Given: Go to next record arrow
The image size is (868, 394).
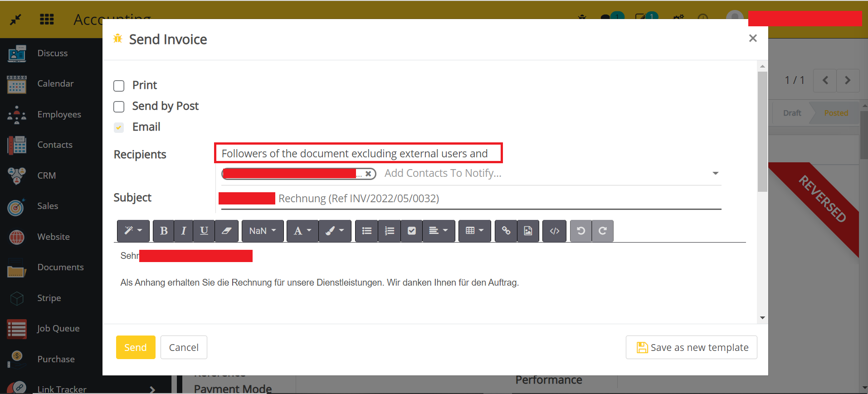Looking at the screenshot, I should point(848,80).
